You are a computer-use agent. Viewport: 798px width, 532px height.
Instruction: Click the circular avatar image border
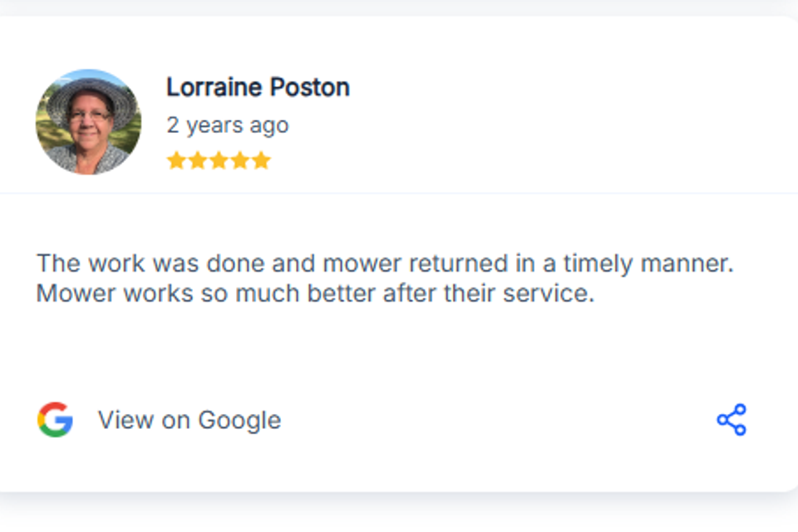[x=87, y=121]
